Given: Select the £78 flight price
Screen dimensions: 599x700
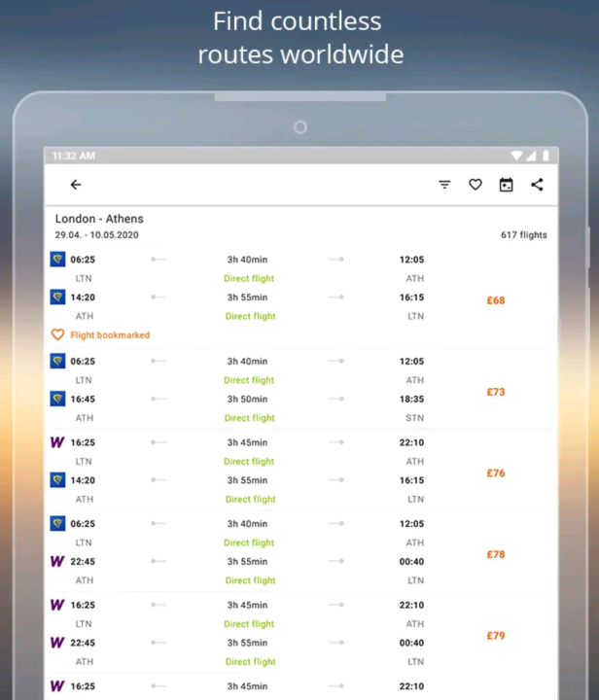Looking at the screenshot, I should [x=496, y=554].
